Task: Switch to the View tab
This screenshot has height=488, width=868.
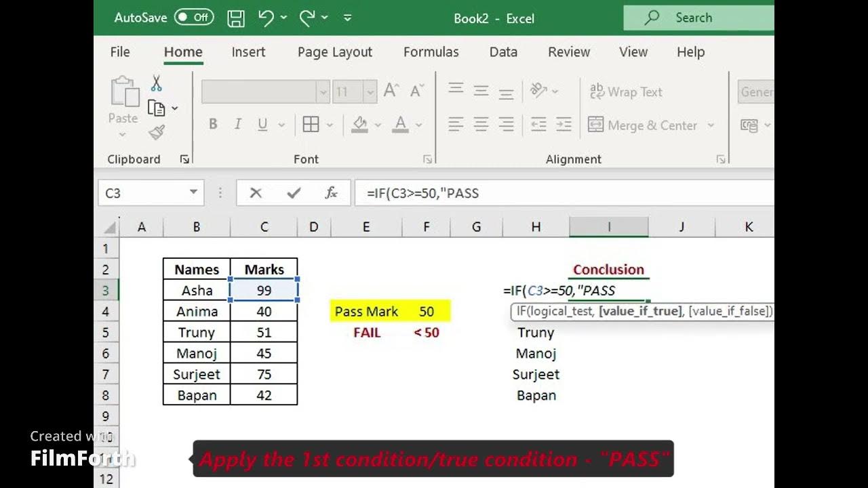Action: click(x=633, y=52)
